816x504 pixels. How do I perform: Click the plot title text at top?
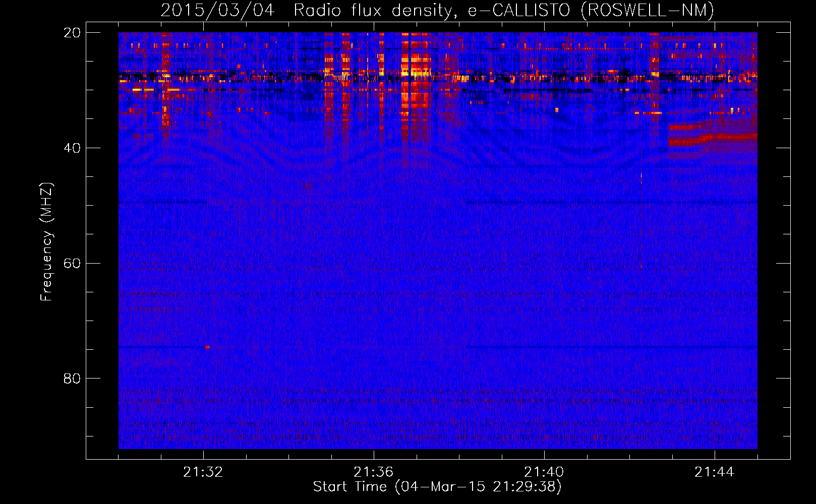(437, 10)
